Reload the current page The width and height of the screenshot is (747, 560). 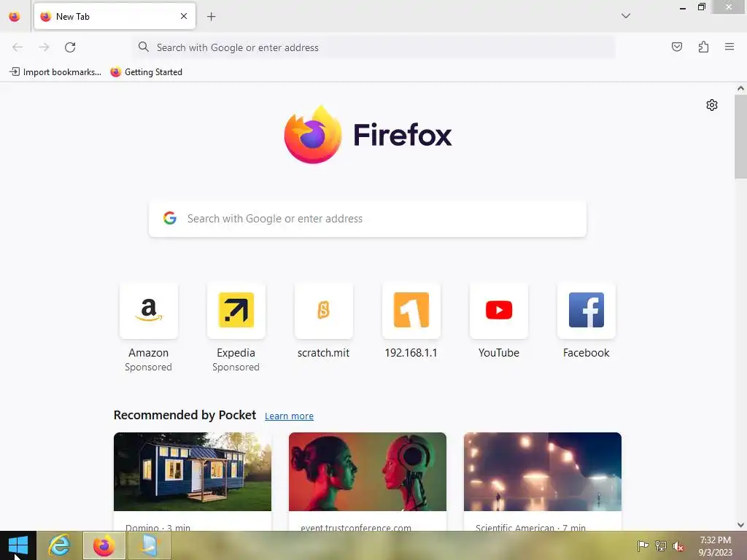70,47
